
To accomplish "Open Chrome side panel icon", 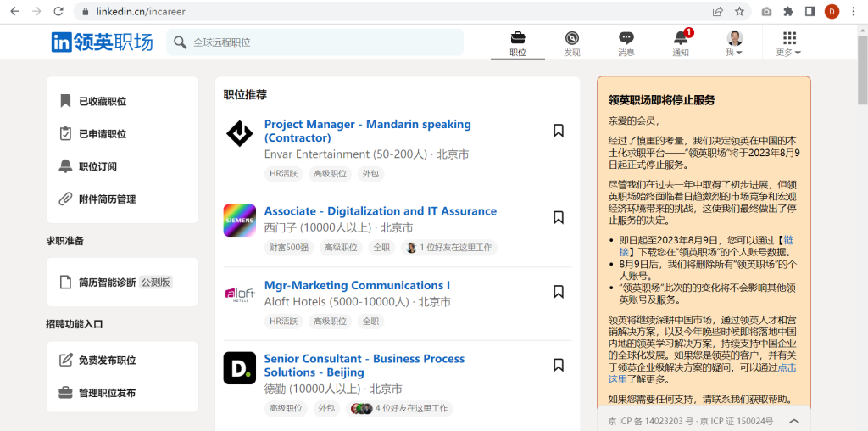I will tap(810, 11).
